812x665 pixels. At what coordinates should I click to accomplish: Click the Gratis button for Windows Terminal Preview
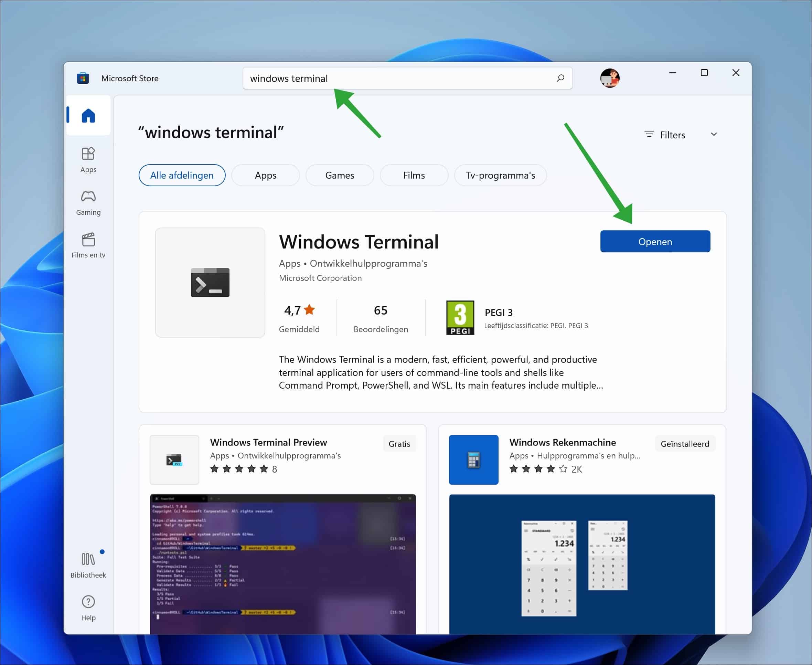coord(399,444)
